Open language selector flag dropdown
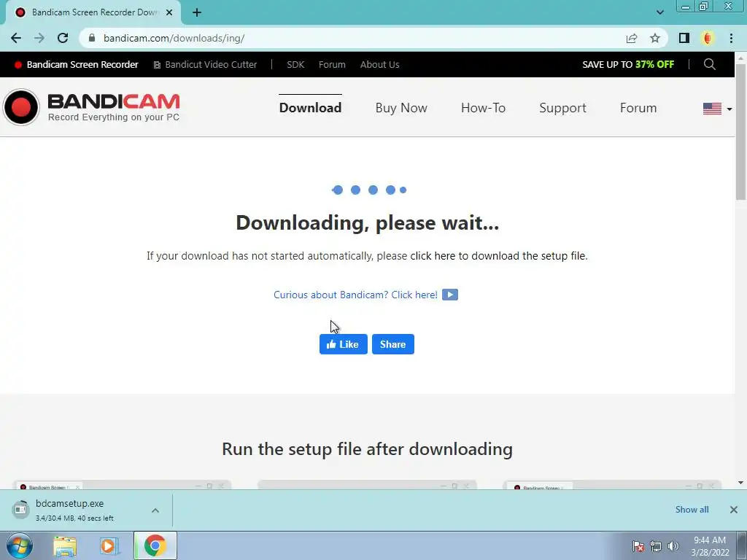Screen dimensions: 747x560 point(717,109)
